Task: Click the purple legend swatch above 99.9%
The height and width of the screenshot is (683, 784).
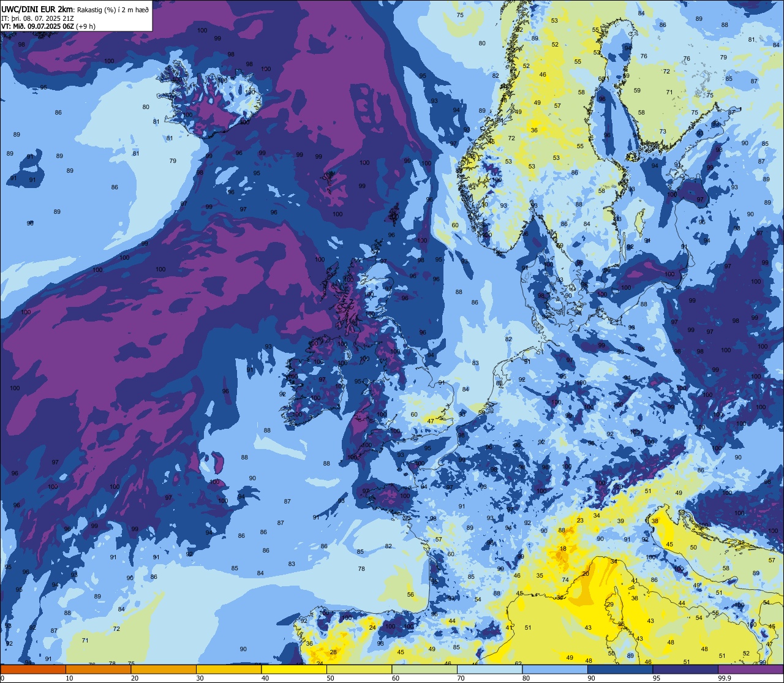Action: (x=750, y=669)
